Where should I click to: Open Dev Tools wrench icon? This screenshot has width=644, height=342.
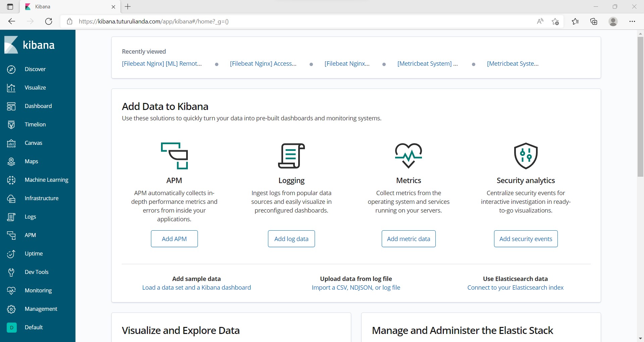tap(11, 272)
